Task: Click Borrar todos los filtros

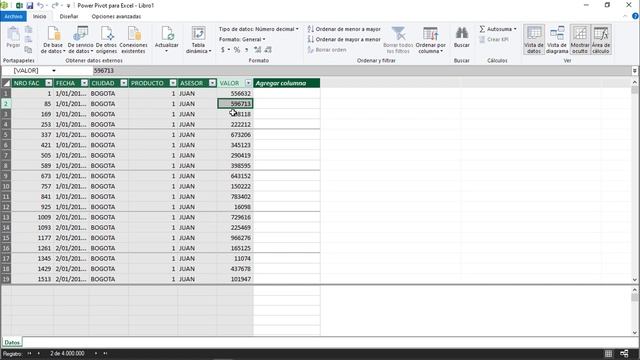Action: pos(398,40)
